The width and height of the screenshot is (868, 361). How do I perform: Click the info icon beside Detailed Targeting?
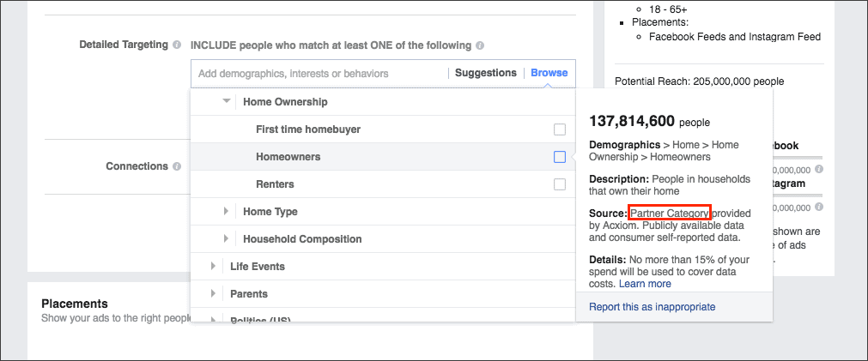coord(177,45)
